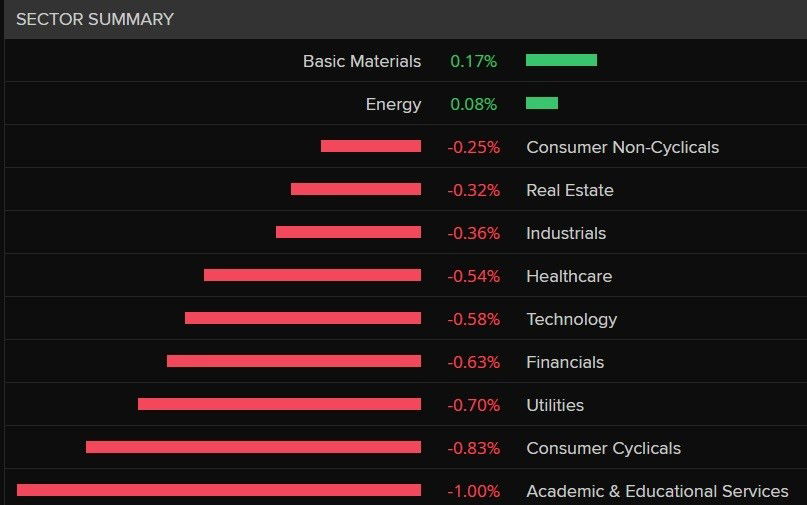This screenshot has width=807, height=505.
Task: Select the Healthcare sector label
Action: click(x=568, y=276)
